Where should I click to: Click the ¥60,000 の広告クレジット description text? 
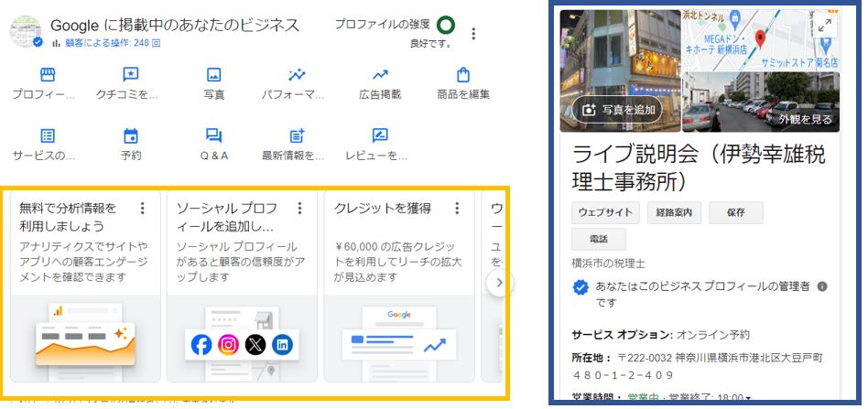397,262
